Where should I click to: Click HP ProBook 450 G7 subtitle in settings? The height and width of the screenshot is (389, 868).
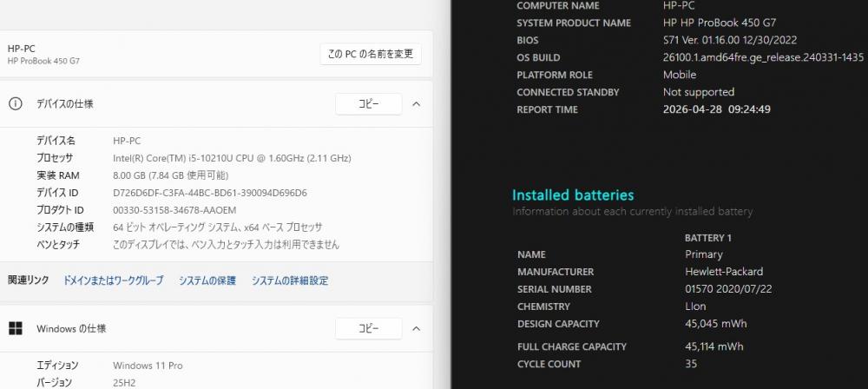[x=43, y=61]
